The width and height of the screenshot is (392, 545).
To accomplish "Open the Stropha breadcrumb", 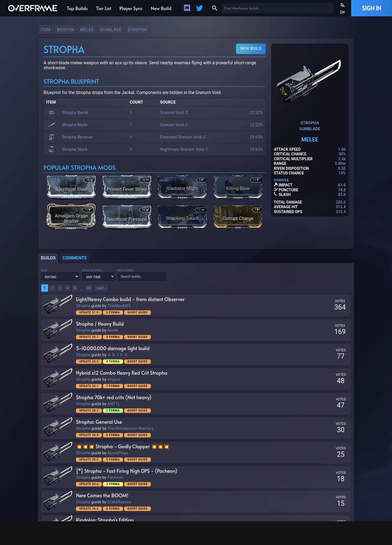I will (137, 30).
